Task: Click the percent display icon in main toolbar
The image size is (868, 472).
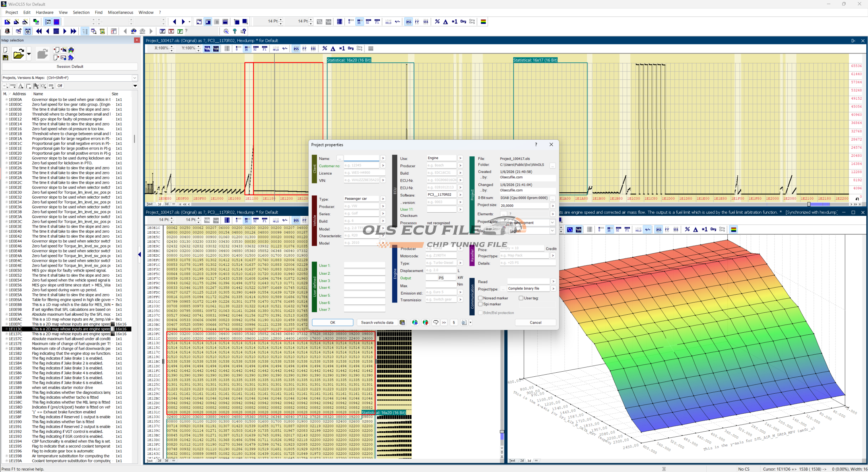Action: coord(437,22)
